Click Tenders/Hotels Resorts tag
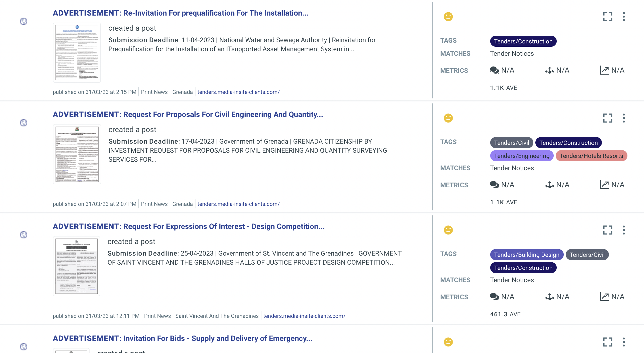This screenshot has height=353, width=644. coord(591,156)
